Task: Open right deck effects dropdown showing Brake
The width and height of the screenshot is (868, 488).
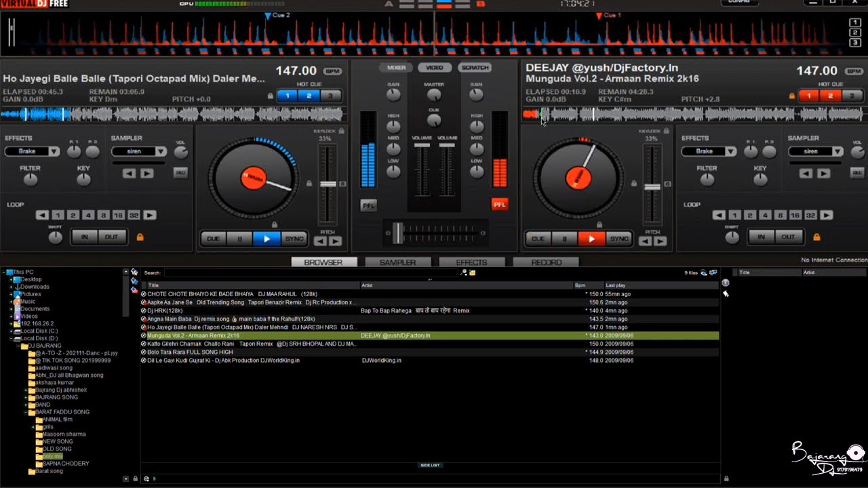Action: click(x=709, y=151)
